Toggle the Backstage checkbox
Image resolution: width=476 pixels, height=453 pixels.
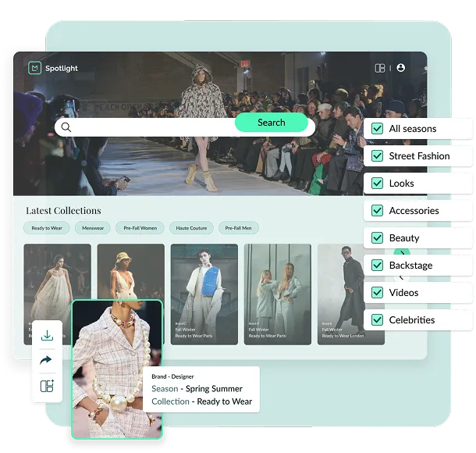click(377, 266)
